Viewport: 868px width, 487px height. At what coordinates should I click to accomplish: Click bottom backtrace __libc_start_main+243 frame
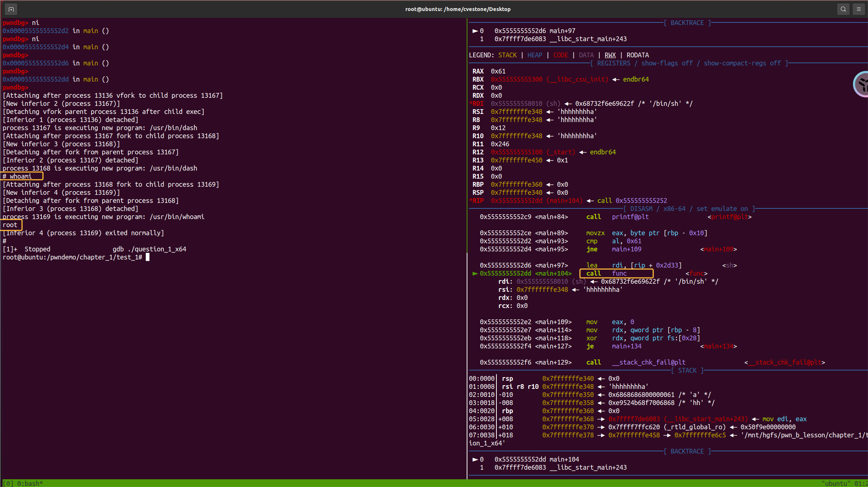coord(553,468)
